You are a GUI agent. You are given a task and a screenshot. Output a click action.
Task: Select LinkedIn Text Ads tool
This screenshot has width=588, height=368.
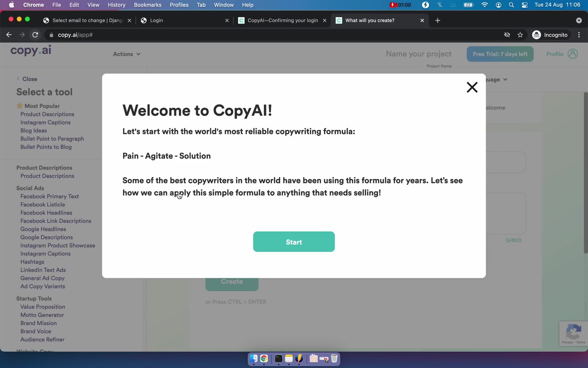pyautogui.click(x=43, y=270)
